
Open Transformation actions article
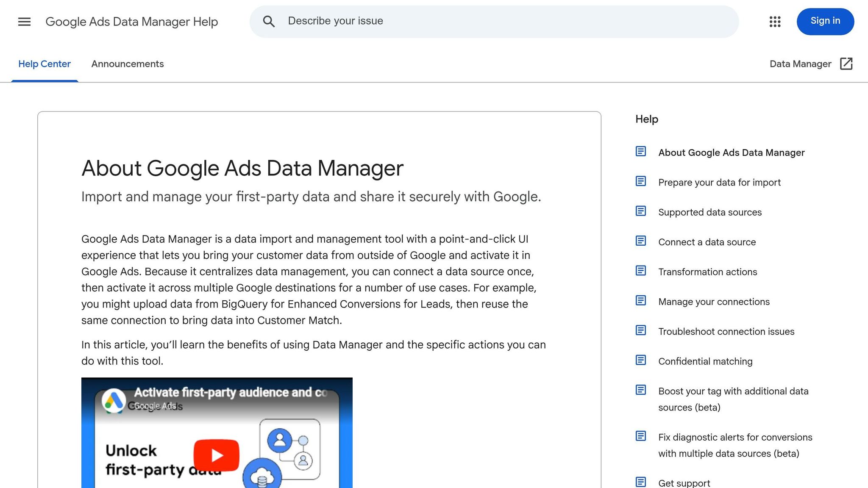707,272
